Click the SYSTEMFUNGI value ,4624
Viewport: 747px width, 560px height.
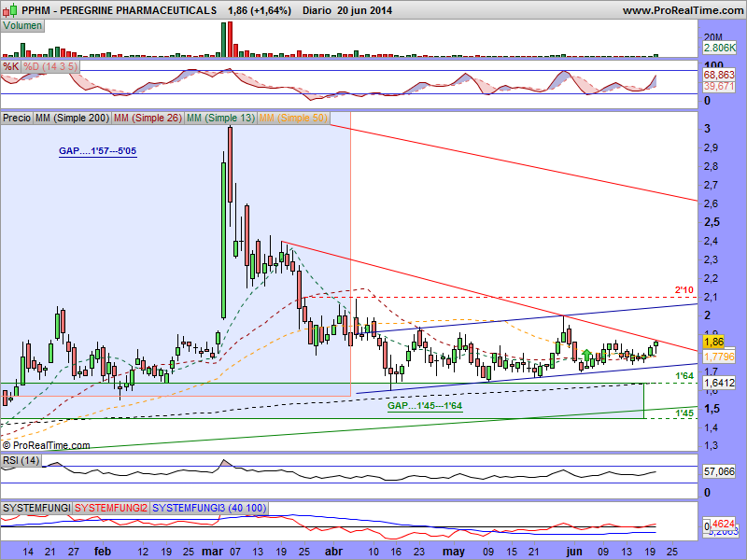click(x=721, y=525)
